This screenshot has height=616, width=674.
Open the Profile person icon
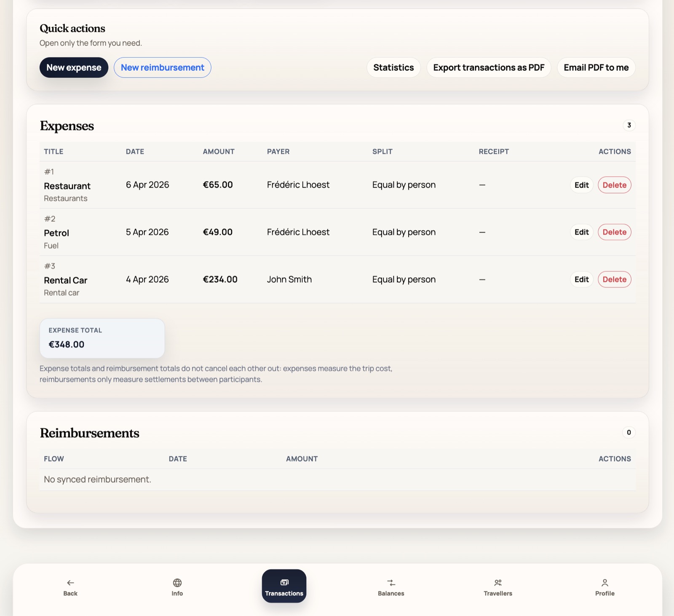pos(605,583)
